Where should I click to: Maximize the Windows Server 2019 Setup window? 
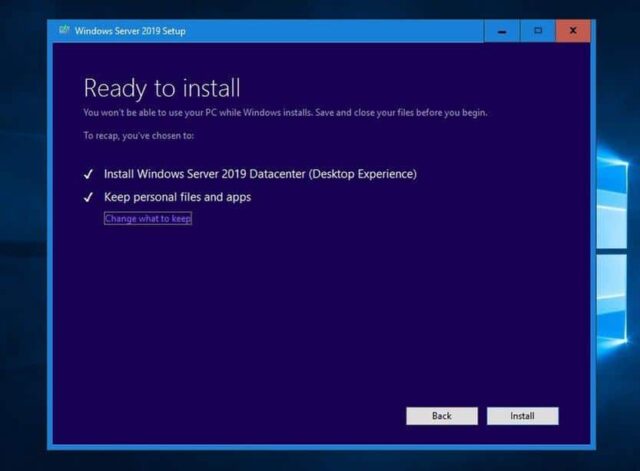[538, 31]
